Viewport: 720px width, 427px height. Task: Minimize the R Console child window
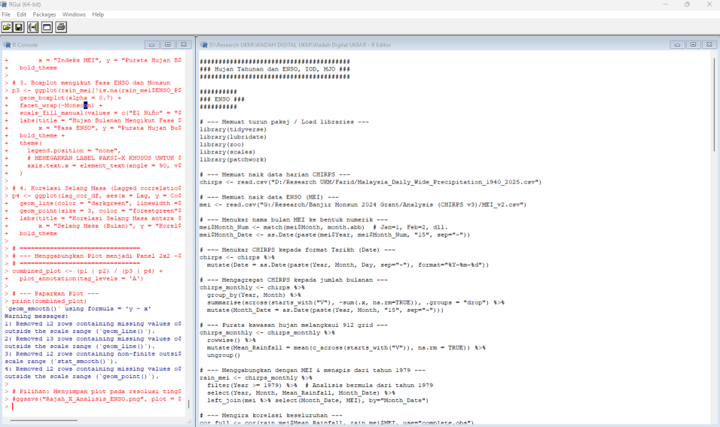click(x=152, y=45)
